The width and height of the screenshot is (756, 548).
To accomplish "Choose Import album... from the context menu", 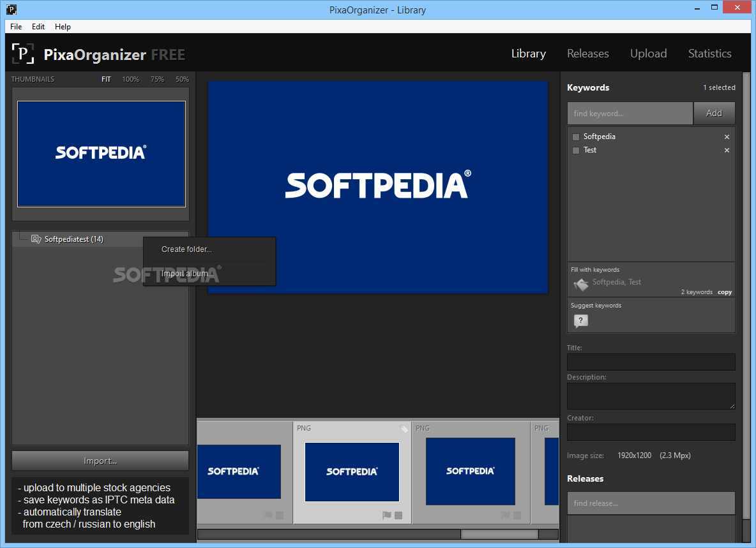I will point(209,274).
